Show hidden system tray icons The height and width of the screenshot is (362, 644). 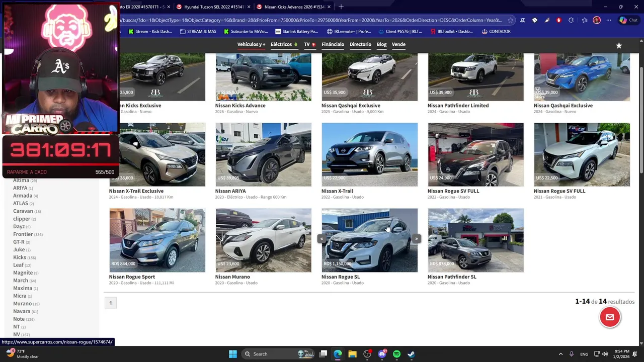(560, 354)
